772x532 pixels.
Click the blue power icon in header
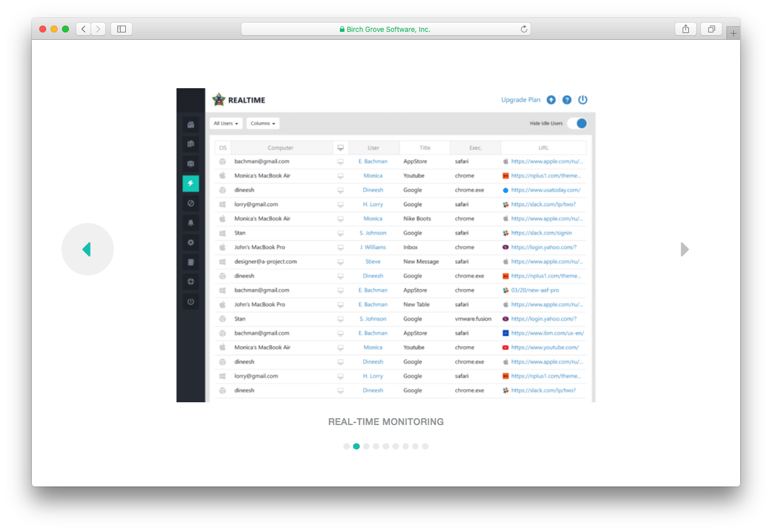point(583,100)
